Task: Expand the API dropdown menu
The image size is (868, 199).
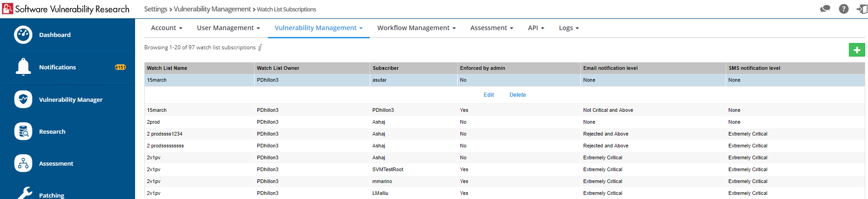Action: click(536, 28)
